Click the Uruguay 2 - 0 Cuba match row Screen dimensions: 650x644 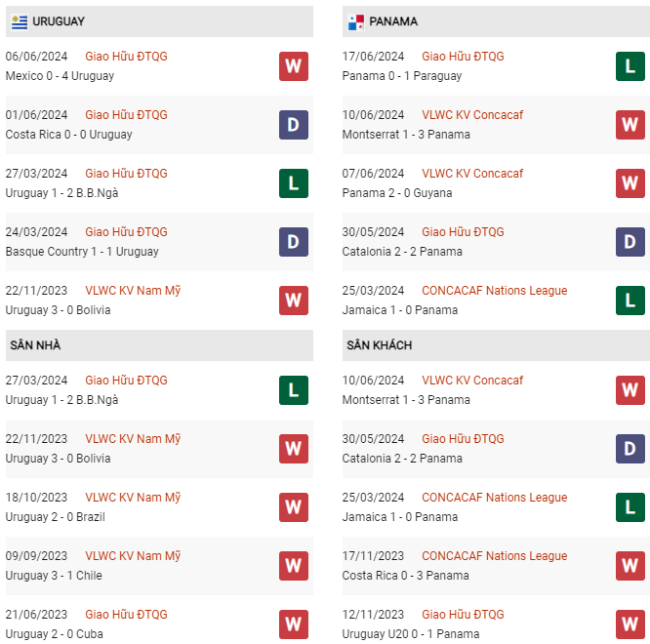[x=137, y=624]
